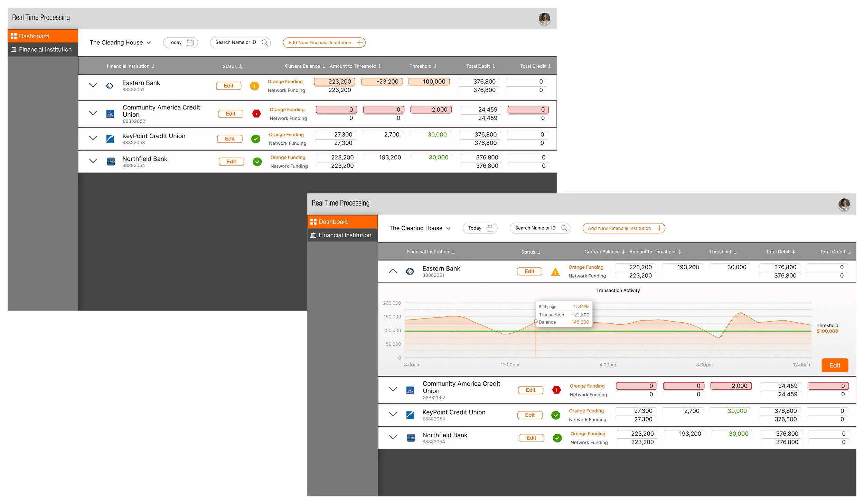Click red stop status icon, top Community America row

coord(256,114)
